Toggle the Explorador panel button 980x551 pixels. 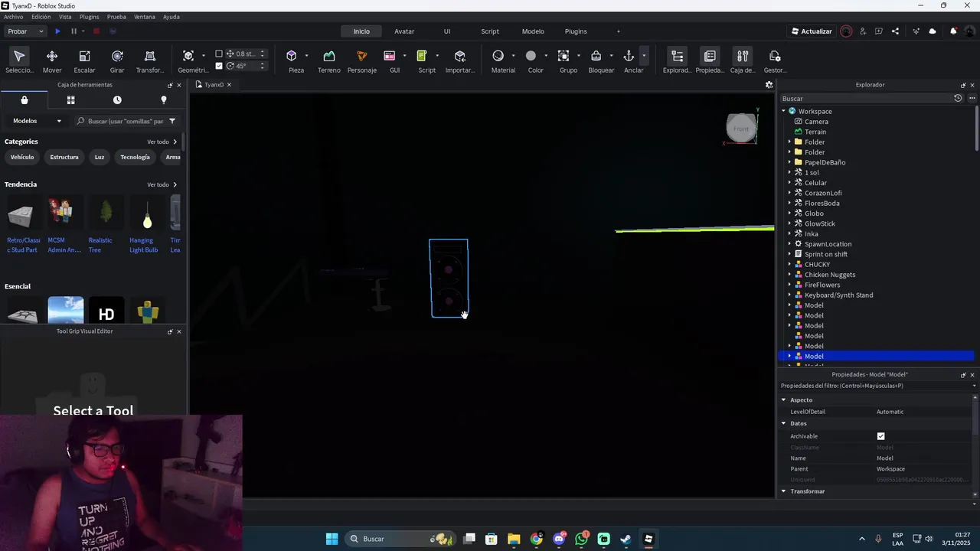(x=677, y=61)
